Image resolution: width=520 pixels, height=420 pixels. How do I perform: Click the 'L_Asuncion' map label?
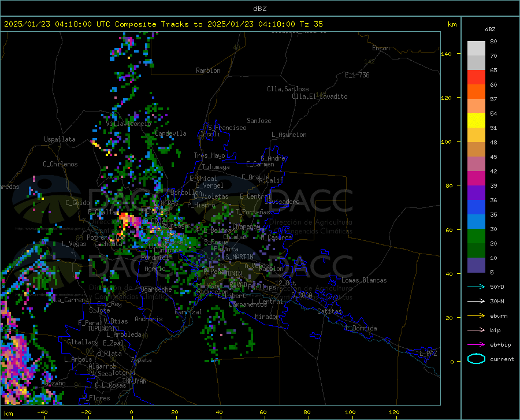pyautogui.click(x=289, y=135)
